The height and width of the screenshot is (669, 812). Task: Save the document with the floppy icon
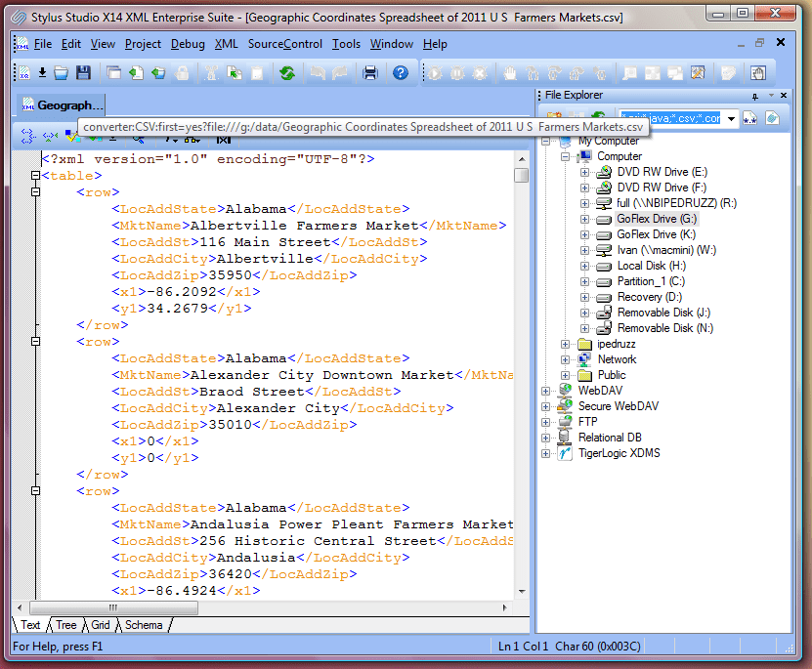pyautogui.click(x=83, y=73)
